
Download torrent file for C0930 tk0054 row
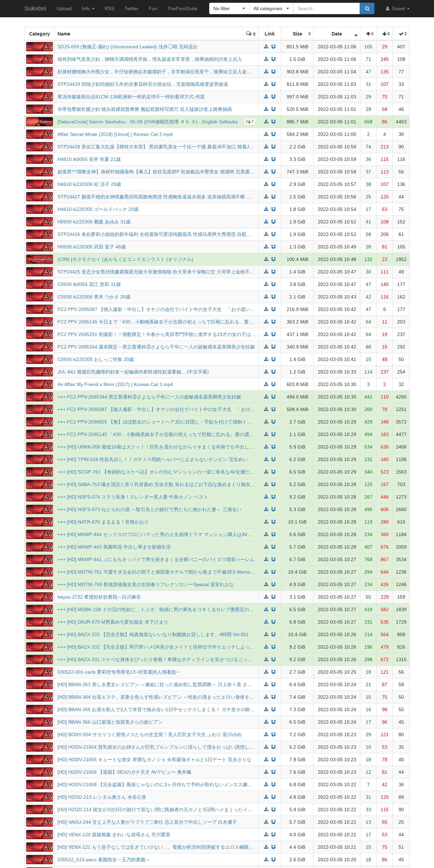point(266,284)
